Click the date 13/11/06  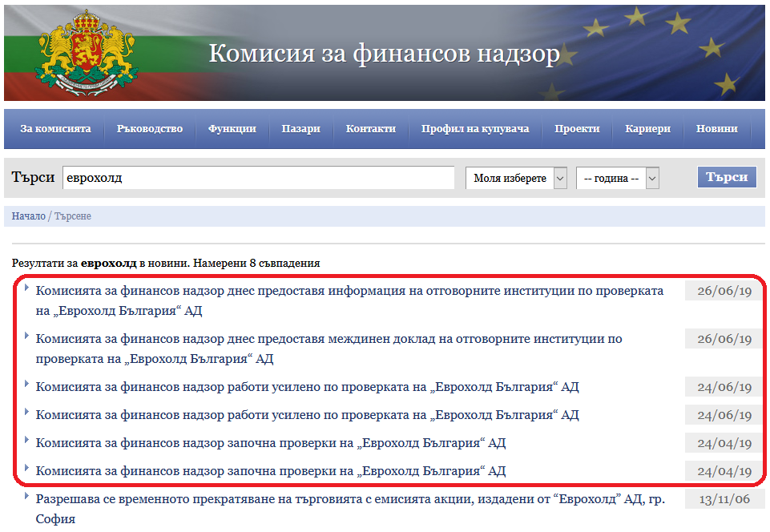pyautogui.click(x=724, y=500)
